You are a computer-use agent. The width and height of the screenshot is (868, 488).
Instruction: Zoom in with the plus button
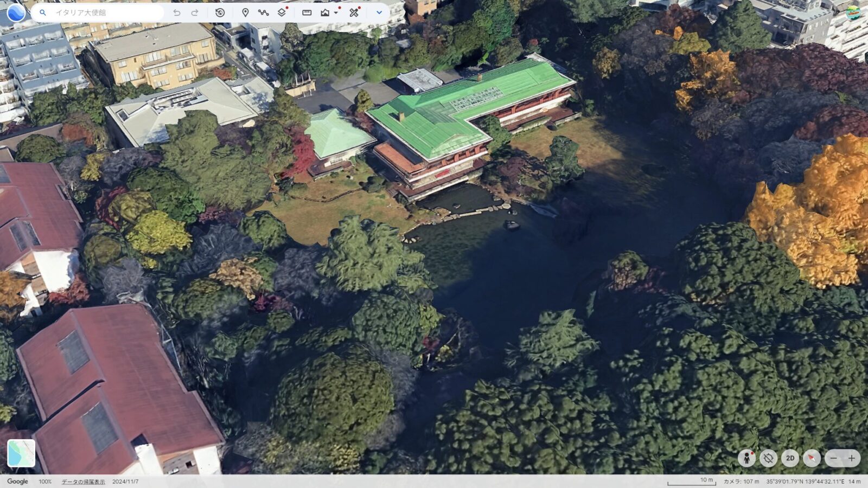852,458
